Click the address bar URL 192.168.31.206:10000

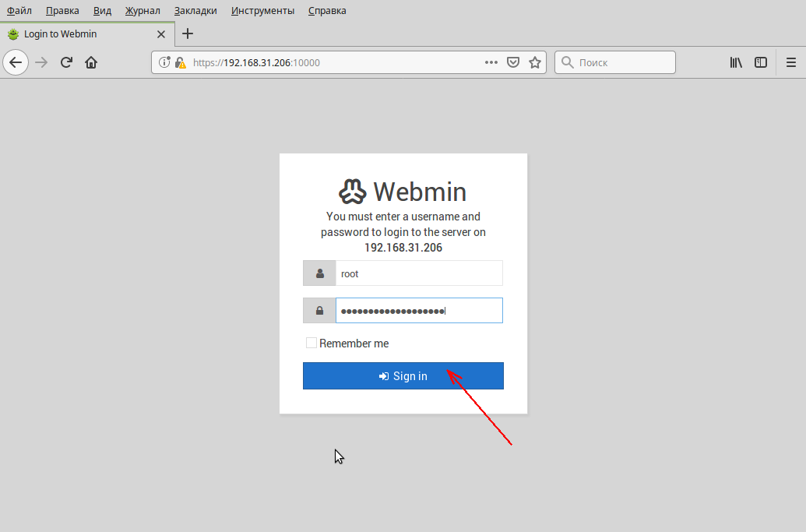tap(256, 63)
